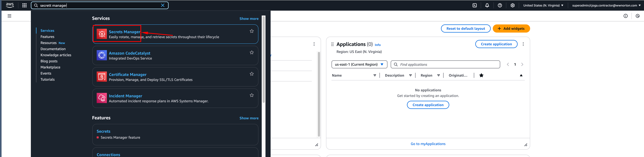This screenshot has height=157, width=644.
Task: Open left widget three-dot menu
Action: [x=314, y=44]
